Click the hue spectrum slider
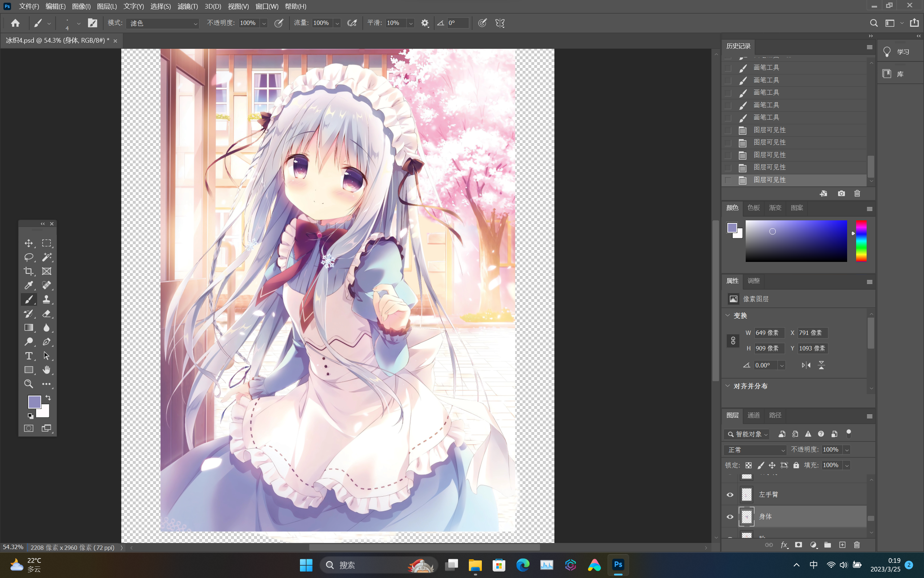The image size is (924, 578). click(861, 241)
